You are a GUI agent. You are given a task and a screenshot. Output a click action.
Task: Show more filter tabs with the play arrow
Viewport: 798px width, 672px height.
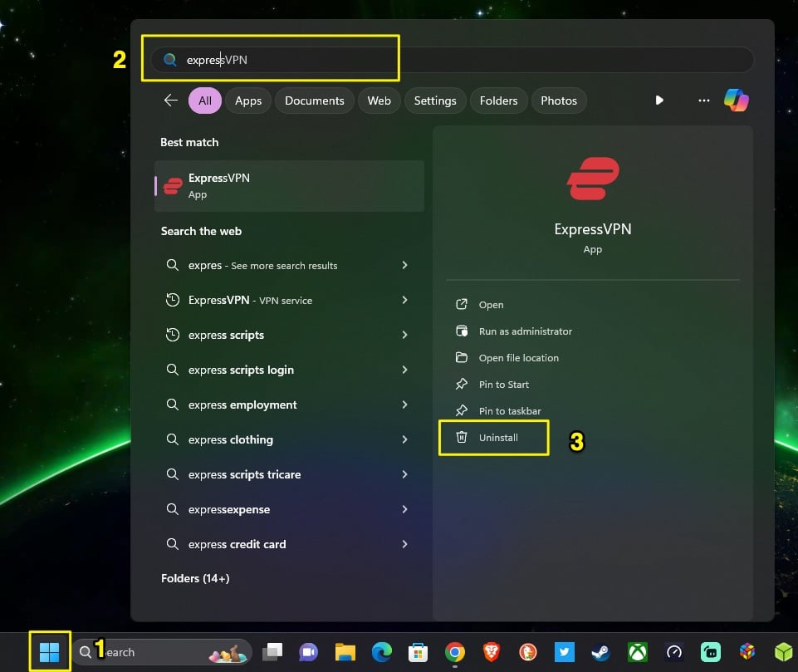pyautogui.click(x=659, y=101)
